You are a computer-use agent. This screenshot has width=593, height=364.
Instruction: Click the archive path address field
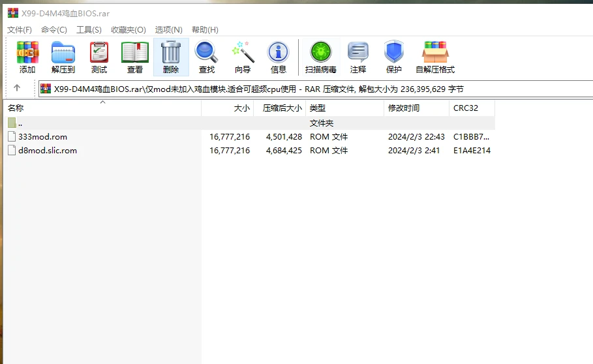pyautogui.click(x=315, y=89)
